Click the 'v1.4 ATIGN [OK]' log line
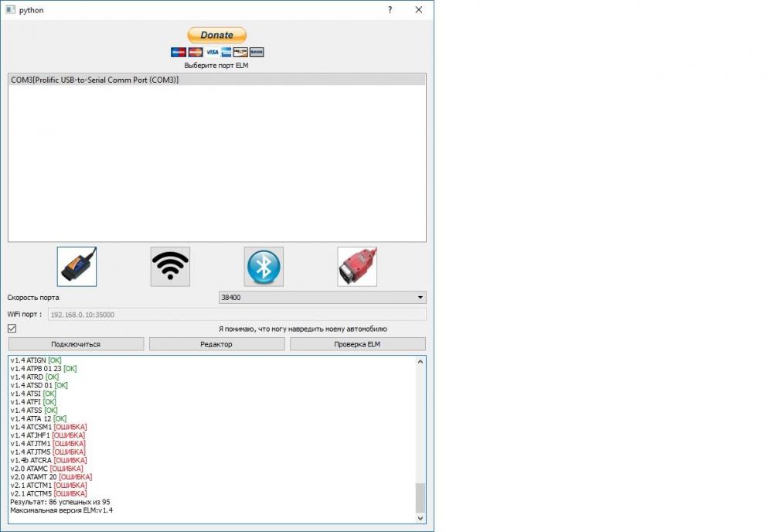Viewport: 773px width, 532px height. pos(36,360)
